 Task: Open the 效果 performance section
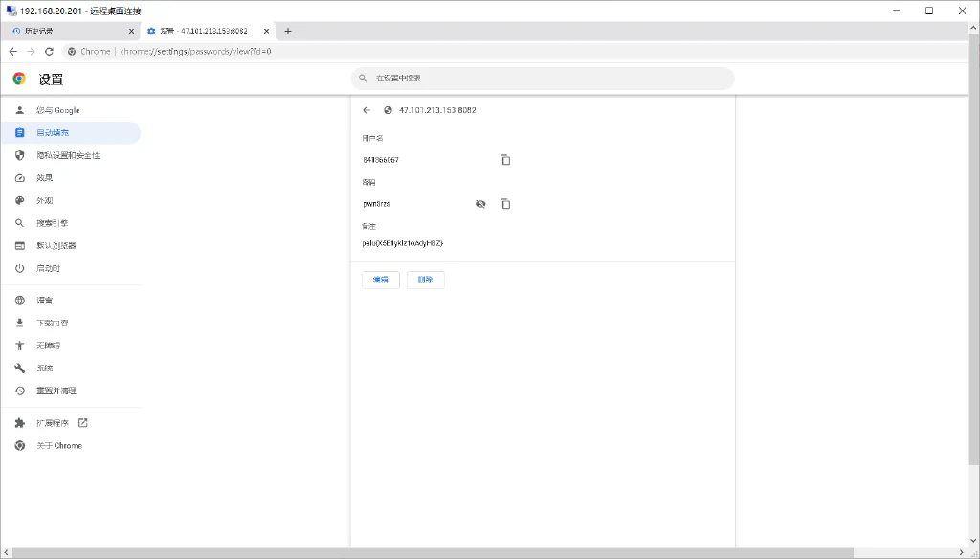coord(44,178)
